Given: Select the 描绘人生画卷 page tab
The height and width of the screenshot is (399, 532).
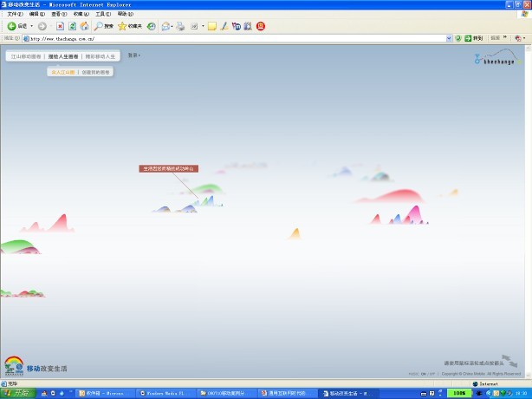Looking at the screenshot, I should tap(63, 56).
